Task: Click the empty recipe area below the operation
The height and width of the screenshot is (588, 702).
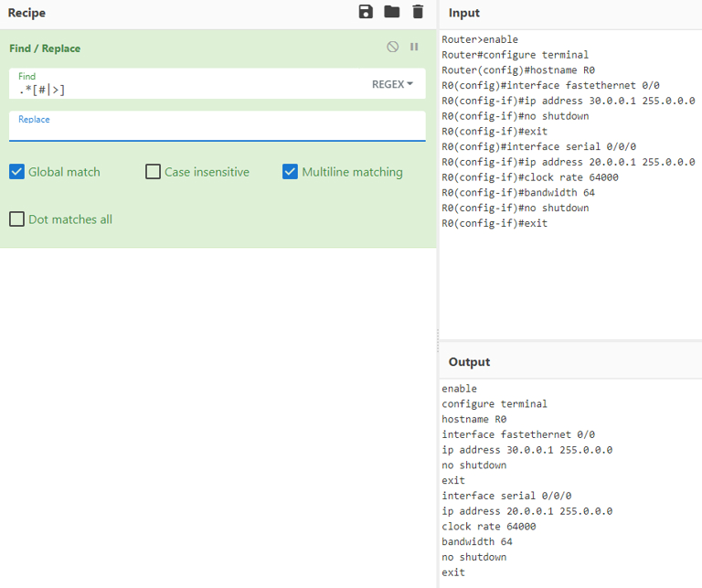Action: point(218,412)
